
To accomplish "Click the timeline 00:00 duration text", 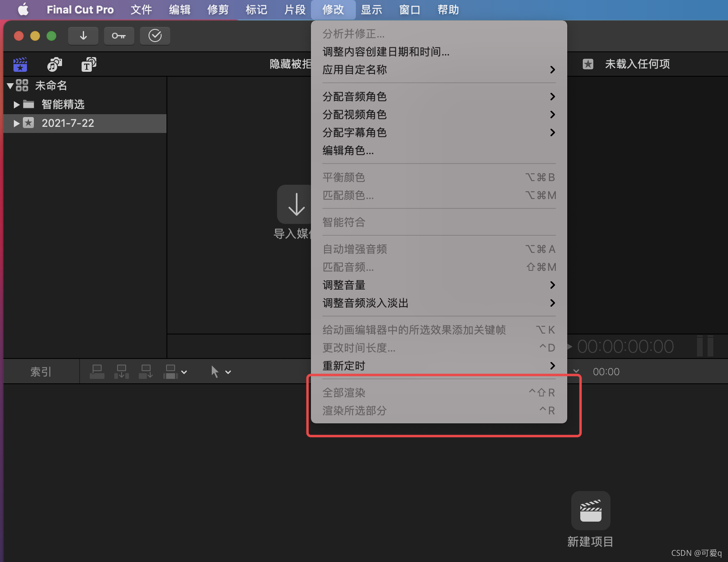I will click(606, 372).
